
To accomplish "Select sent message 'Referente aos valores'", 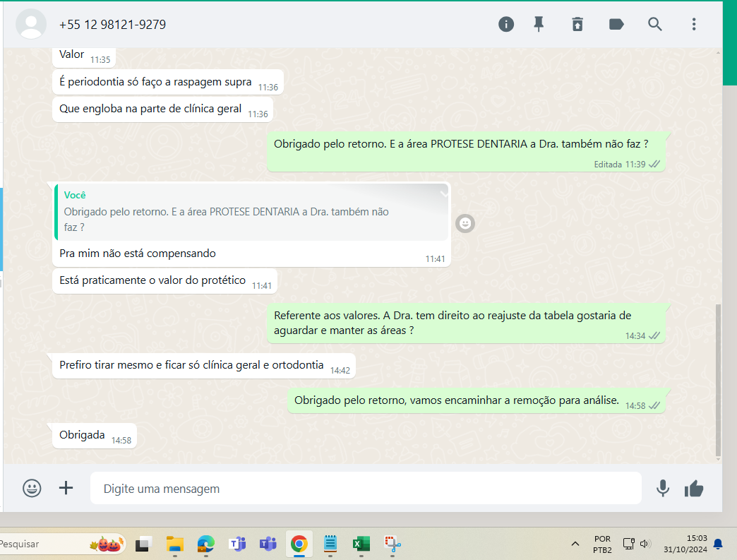I will pos(466,323).
